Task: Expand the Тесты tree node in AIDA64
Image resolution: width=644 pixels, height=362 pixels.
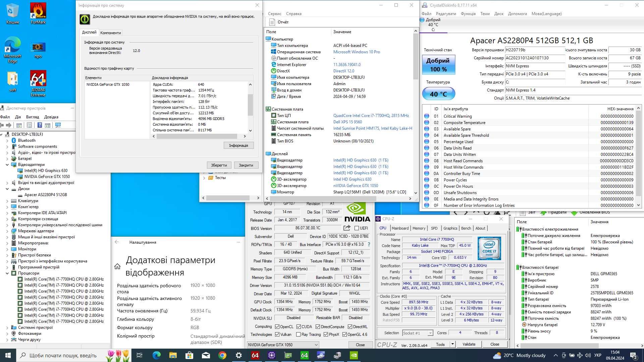Action: pyautogui.click(x=204, y=178)
